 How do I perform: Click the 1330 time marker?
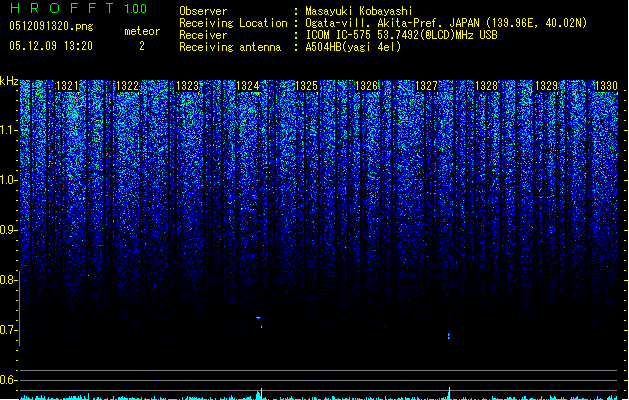pos(606,86)
